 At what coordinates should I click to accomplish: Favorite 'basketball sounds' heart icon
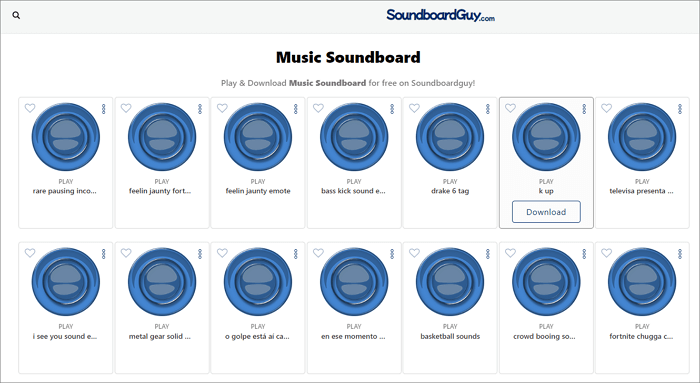[414, 253]
